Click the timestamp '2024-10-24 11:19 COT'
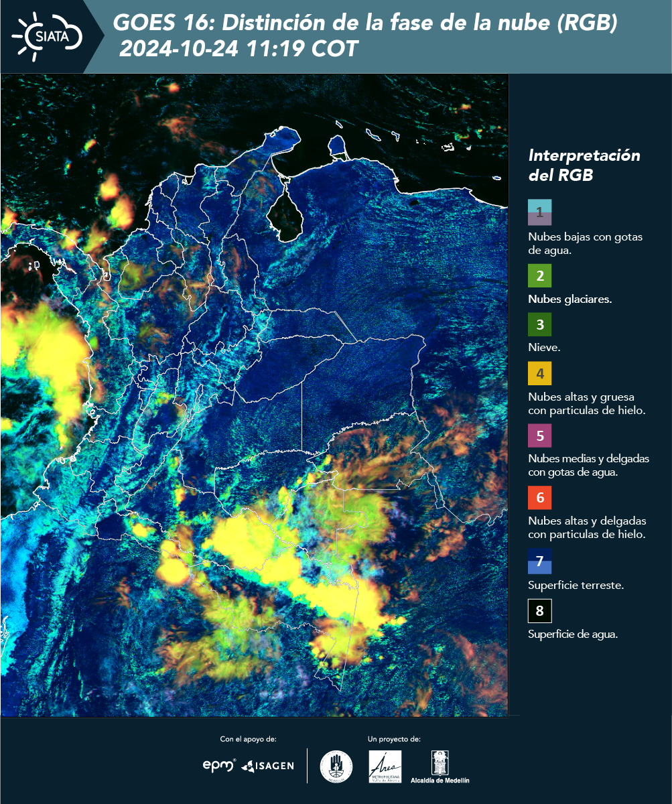 239,49
